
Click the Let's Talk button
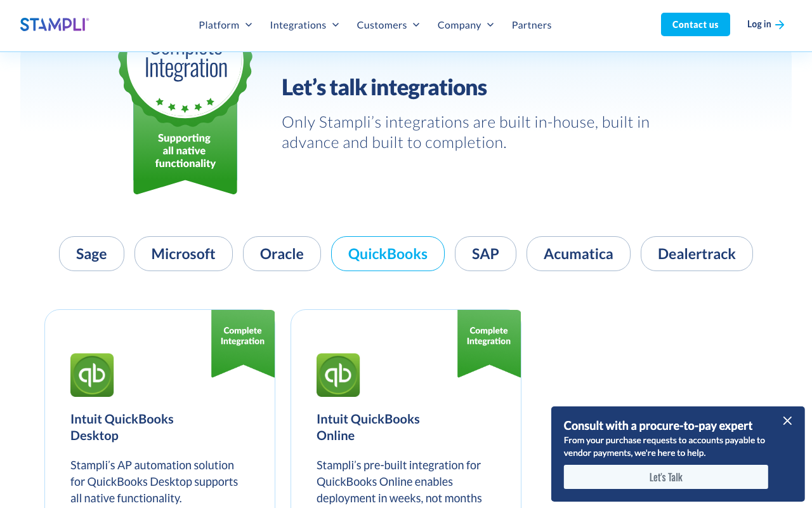[x=666, y=477]
